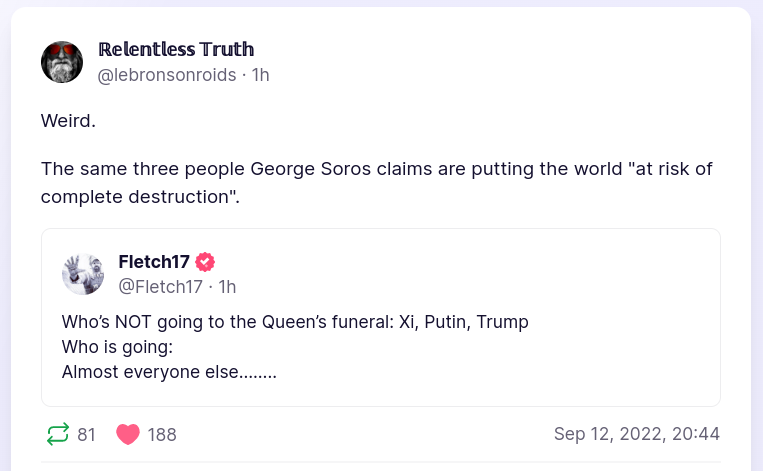Click Fletch17's verified badge icon
Image resolution: width=763 pixels, height=471 pixels.
[x=205, y=262]
